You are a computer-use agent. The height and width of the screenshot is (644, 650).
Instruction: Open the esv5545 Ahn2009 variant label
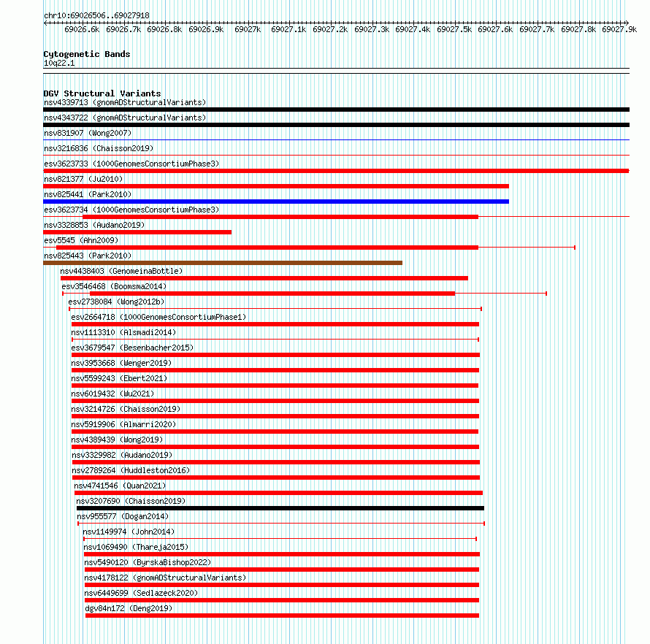[x=81, y=240]
